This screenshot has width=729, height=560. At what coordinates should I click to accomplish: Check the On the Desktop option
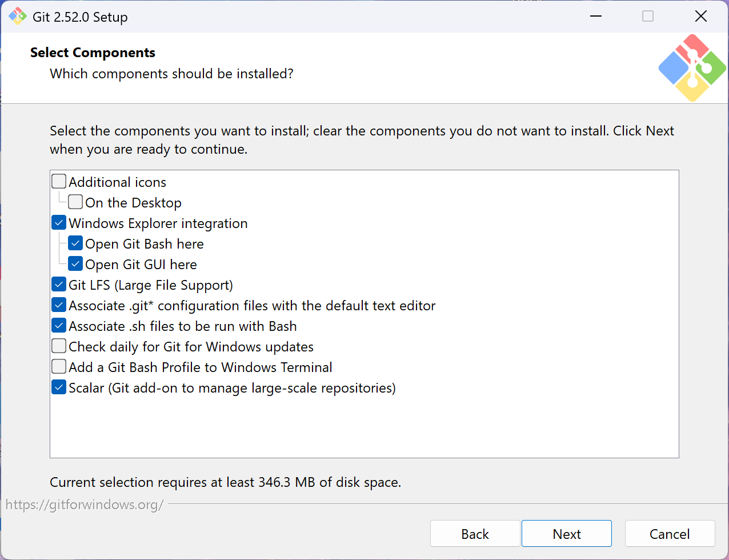(75, 202)
